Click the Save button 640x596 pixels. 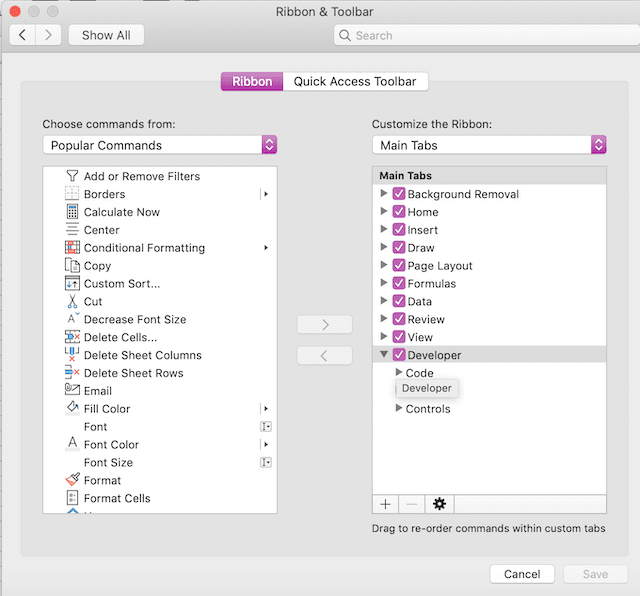click(596, 574)
